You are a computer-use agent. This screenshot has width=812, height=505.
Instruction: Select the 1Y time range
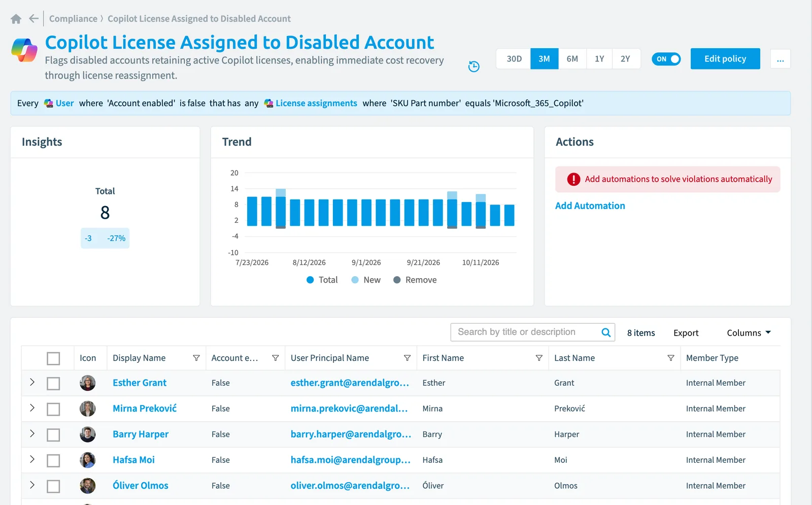coord(599,59)
